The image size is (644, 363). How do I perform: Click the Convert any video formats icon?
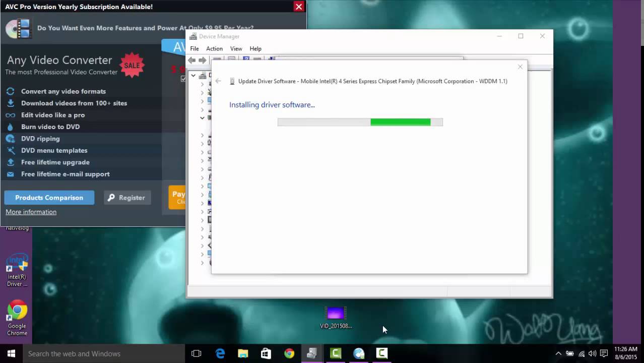click(10, 91)
